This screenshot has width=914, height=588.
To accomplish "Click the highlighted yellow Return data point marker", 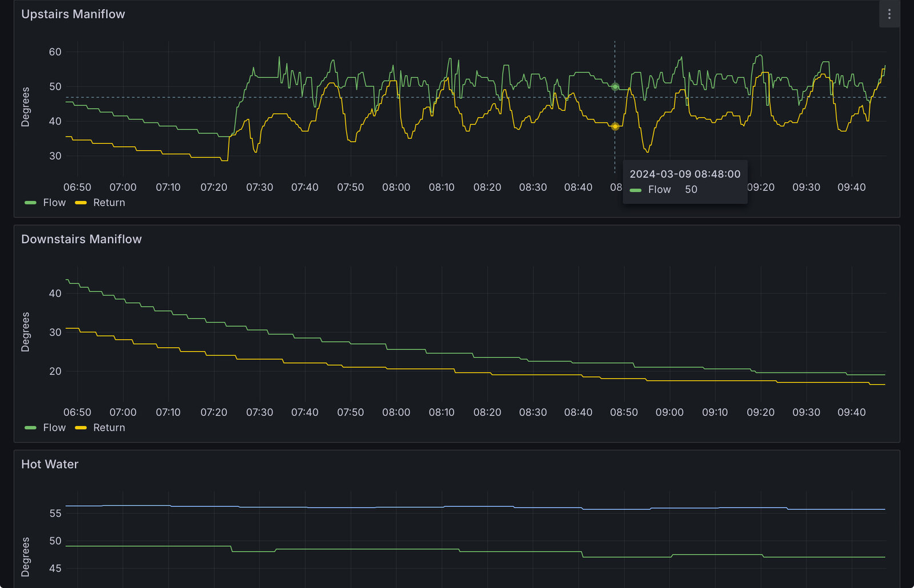I will pyautogui.click(x=615, y=126).
